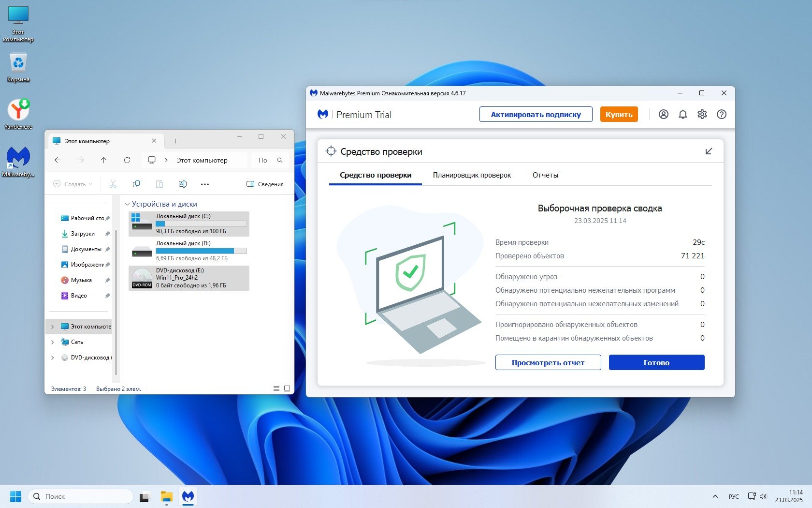Screen dimensions: 812x508
Task: Add a new Explorer tab
Action: click(x=175, y=141)
